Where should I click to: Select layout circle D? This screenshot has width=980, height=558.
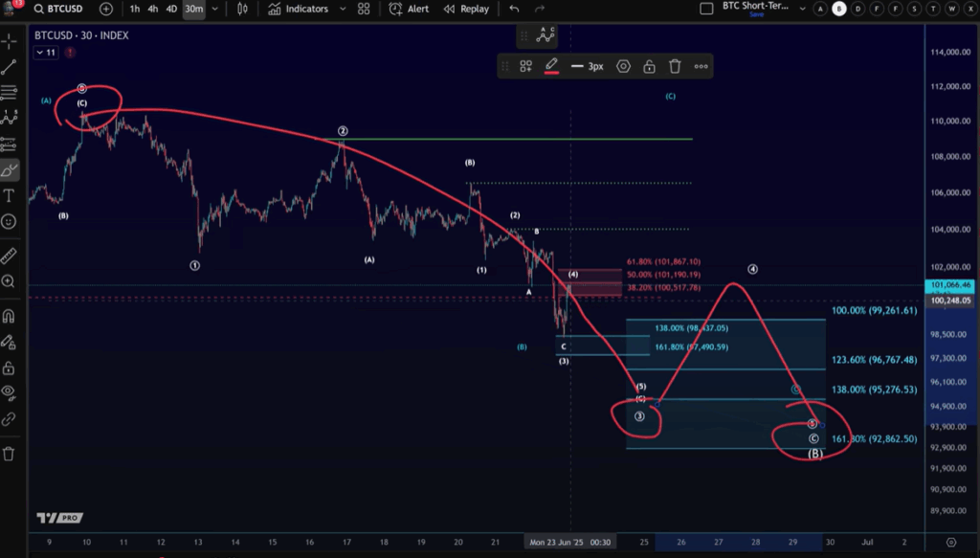[858, 9]
